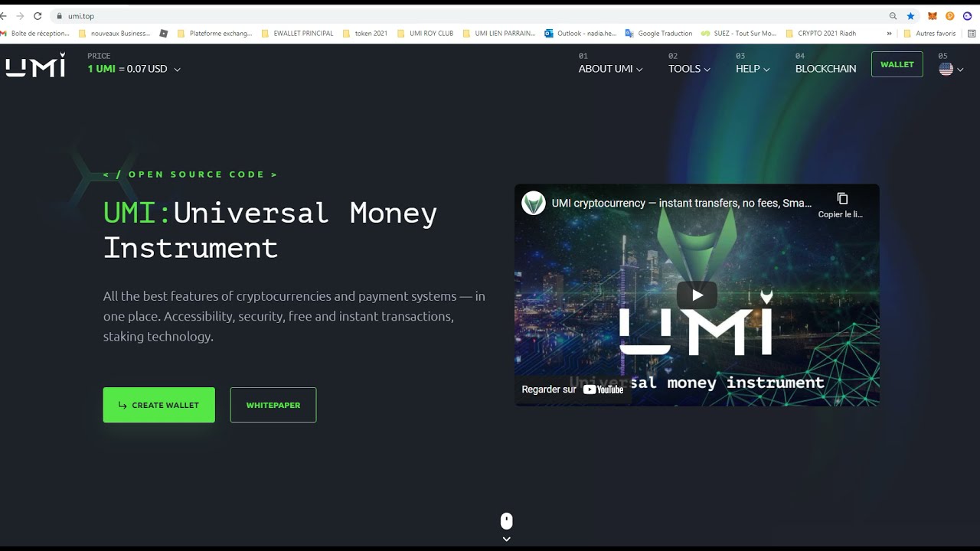Open the token 2021 bookmark folder
This screenshot has width=980, height=551.
click(365, 34)
